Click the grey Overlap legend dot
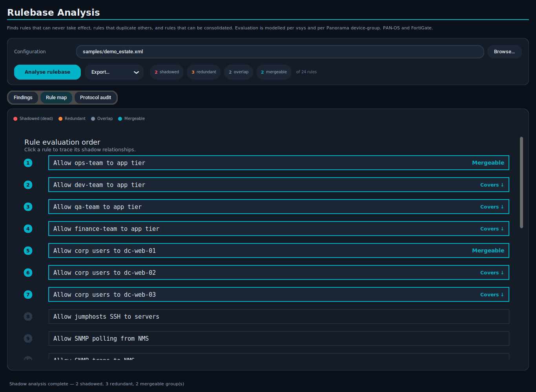Screen dimensions: 536x392 [x=93, y=119]
